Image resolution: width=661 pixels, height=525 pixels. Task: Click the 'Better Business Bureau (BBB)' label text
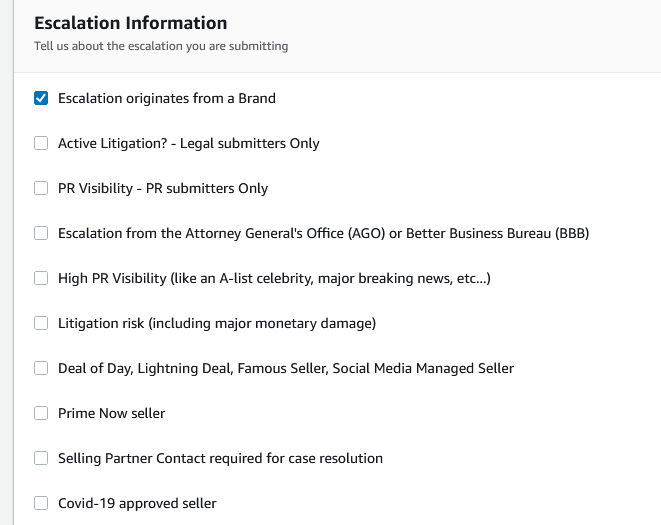coord(497,233)
